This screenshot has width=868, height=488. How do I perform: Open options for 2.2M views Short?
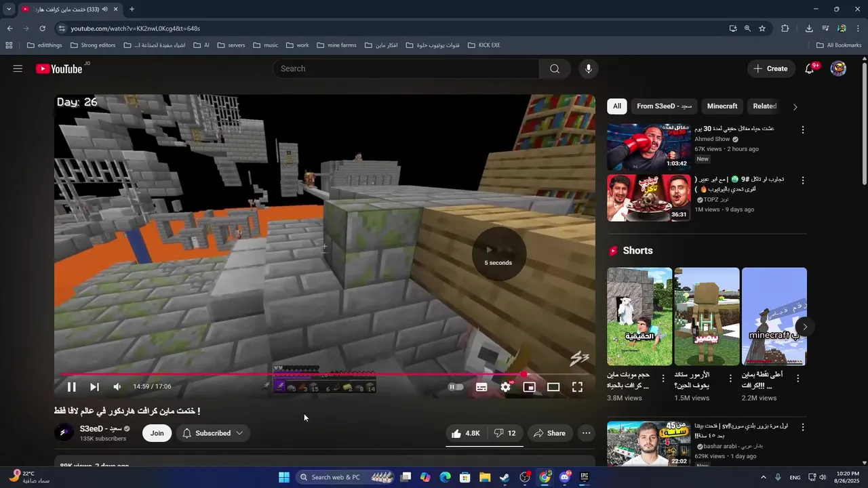(797, 378)
